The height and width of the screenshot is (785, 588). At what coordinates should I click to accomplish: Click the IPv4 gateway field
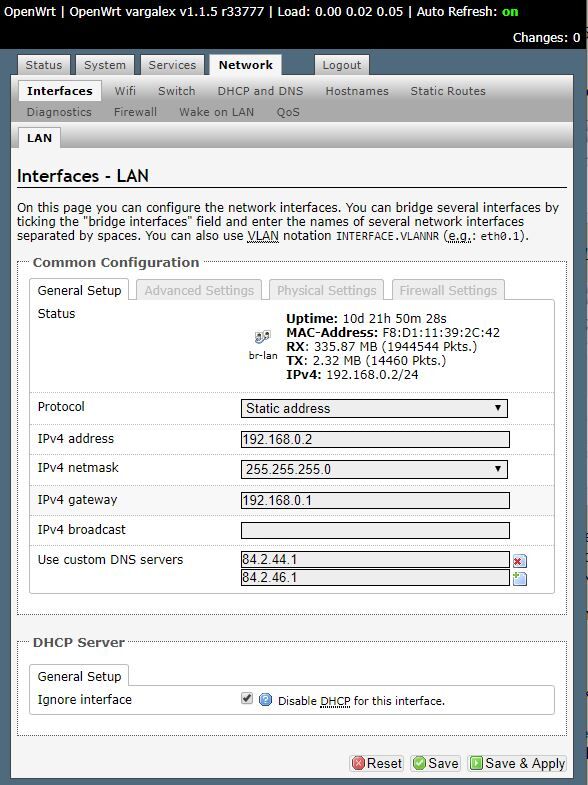(x=375, y=501)
